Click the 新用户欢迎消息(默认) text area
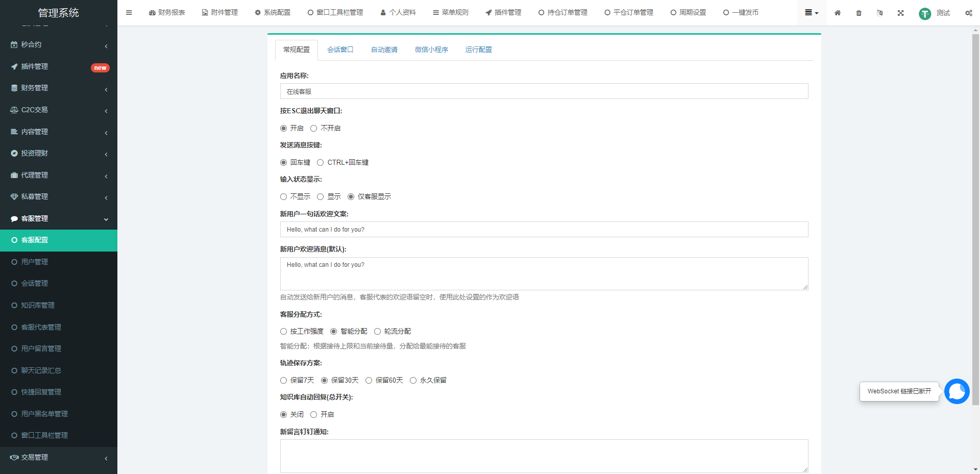 pos(544,274)
